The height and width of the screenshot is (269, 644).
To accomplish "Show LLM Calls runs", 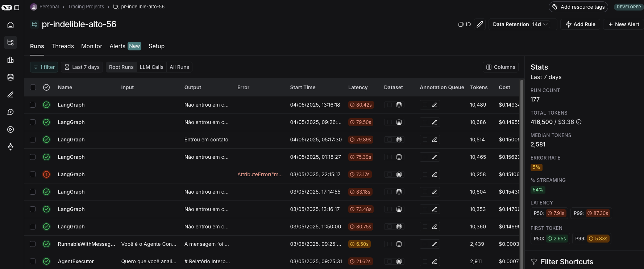I will coord(151,67).
